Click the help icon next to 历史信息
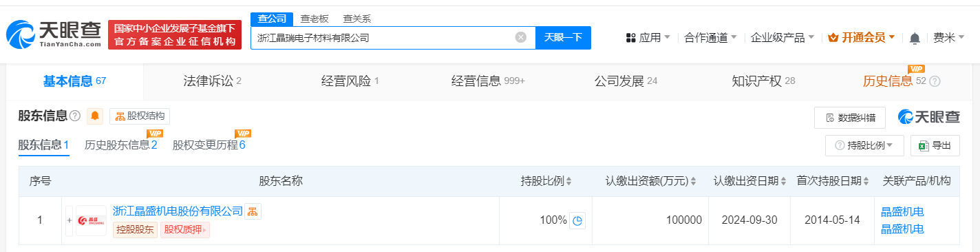The image size is (980, 252). tap(935, 81)
